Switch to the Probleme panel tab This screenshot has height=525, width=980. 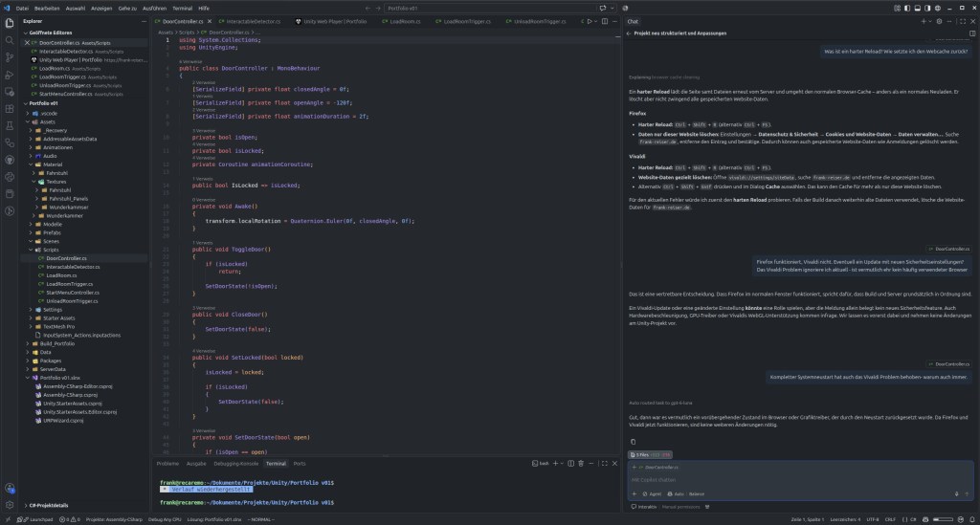[x=167, y=463]
